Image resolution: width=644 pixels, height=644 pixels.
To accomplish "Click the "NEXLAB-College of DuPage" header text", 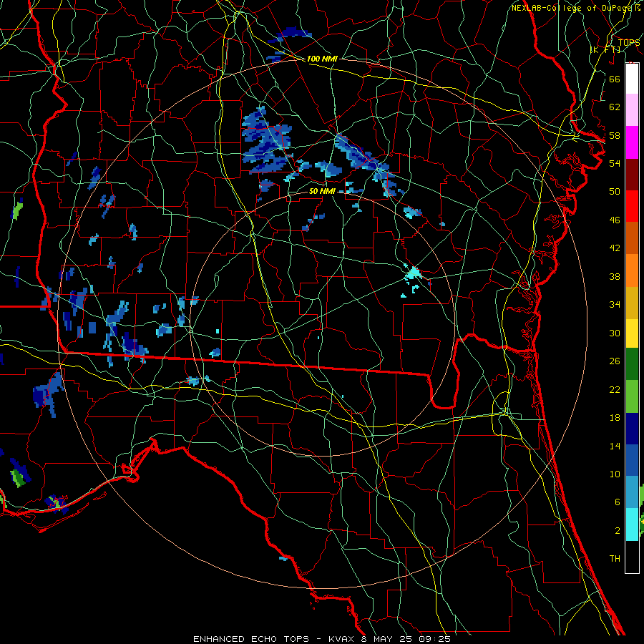I will [572, 8].
